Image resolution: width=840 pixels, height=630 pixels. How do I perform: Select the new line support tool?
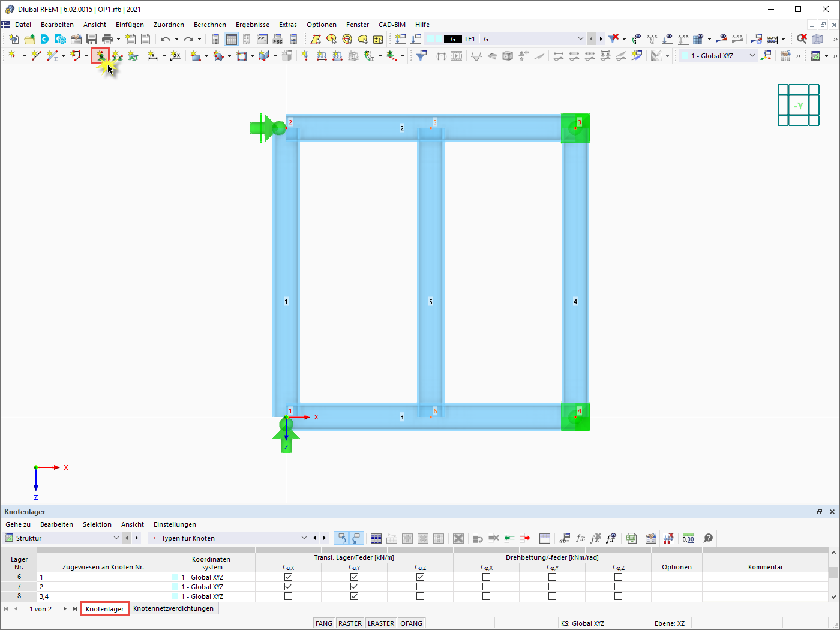coord(117,56)
